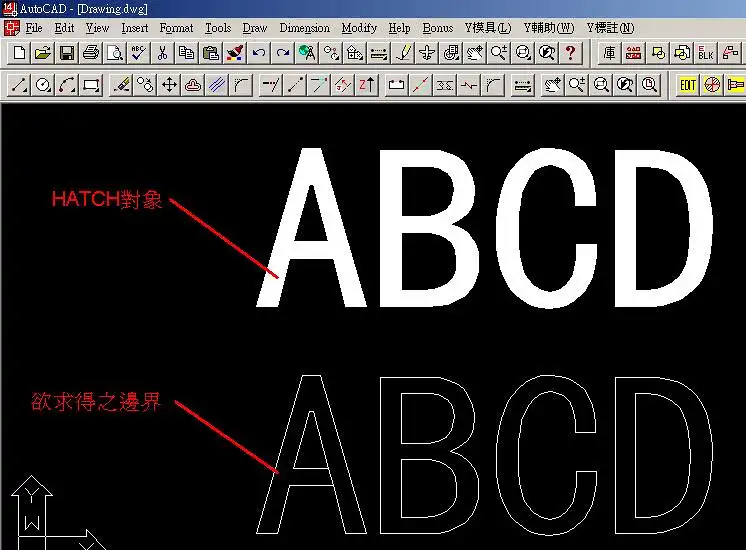746x550 pixels.
Task: Select the Match Properties paintbrush tool
Action: coord(235,52)
